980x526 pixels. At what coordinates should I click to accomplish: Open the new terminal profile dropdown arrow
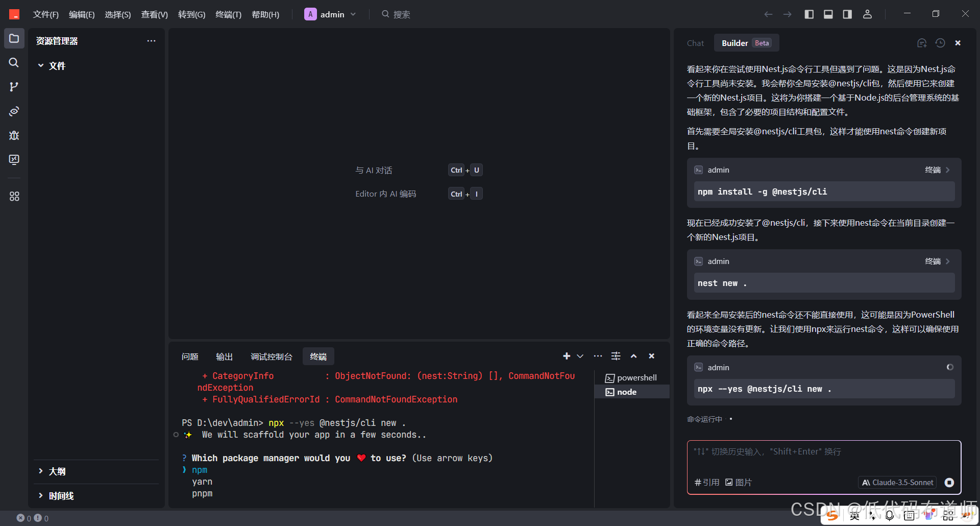point(580,356)
